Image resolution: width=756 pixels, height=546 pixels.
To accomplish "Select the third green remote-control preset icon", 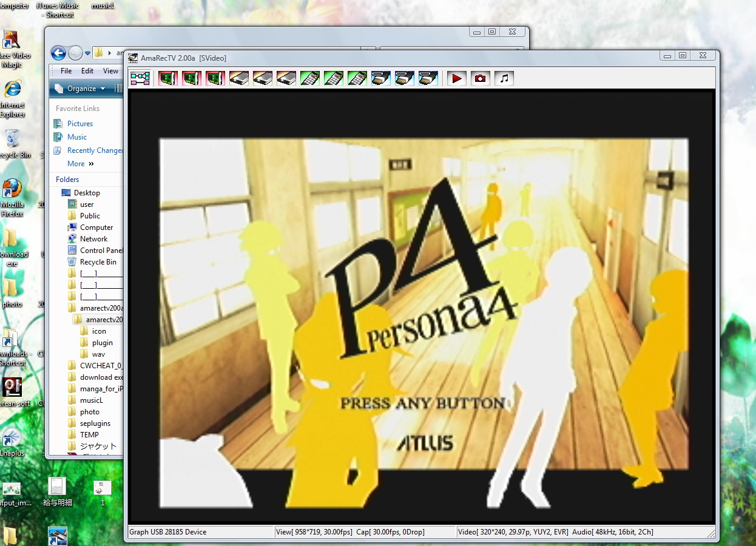I will tap(357, 78).
